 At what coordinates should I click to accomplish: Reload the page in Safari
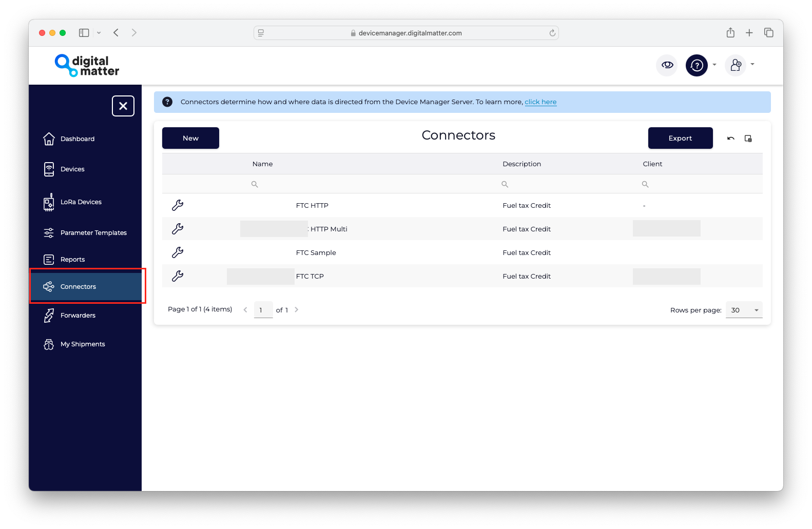coord(552,33)
